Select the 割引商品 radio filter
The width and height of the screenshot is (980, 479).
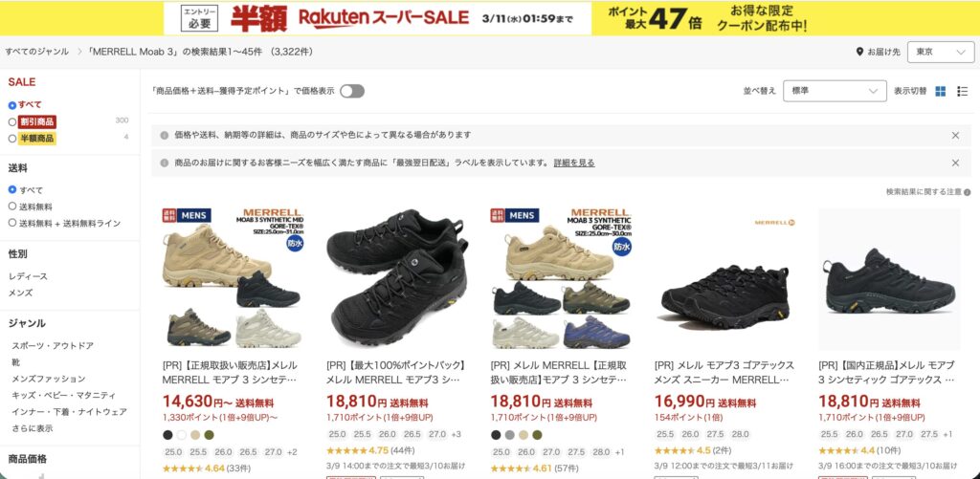click(11, 121)
